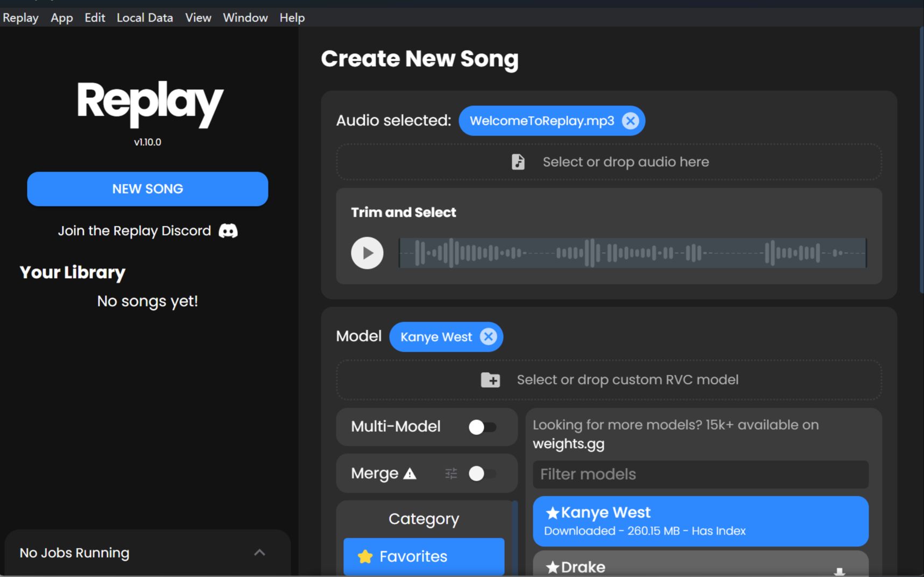Image resolution: width=924 pixels, height=577 pixels.
Task: Click the v1.10.0 version text
Action: click(x=147, y=142)
